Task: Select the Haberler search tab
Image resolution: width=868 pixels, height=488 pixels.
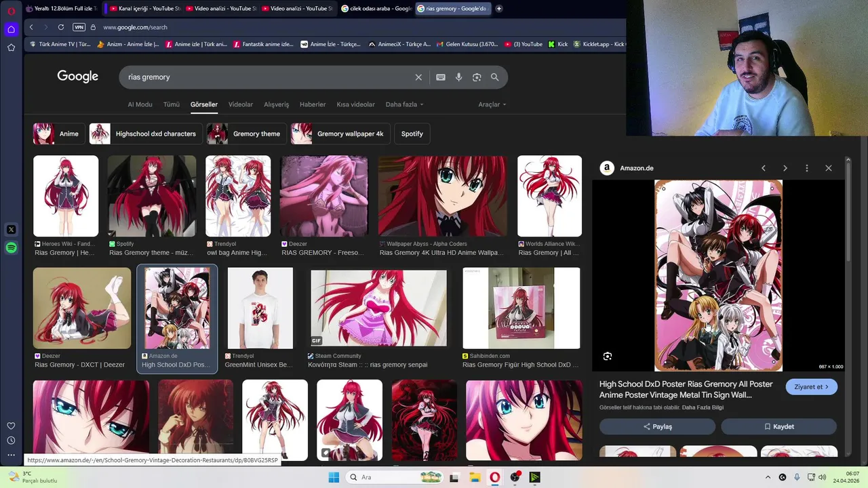Action: [x=313, y=104]
